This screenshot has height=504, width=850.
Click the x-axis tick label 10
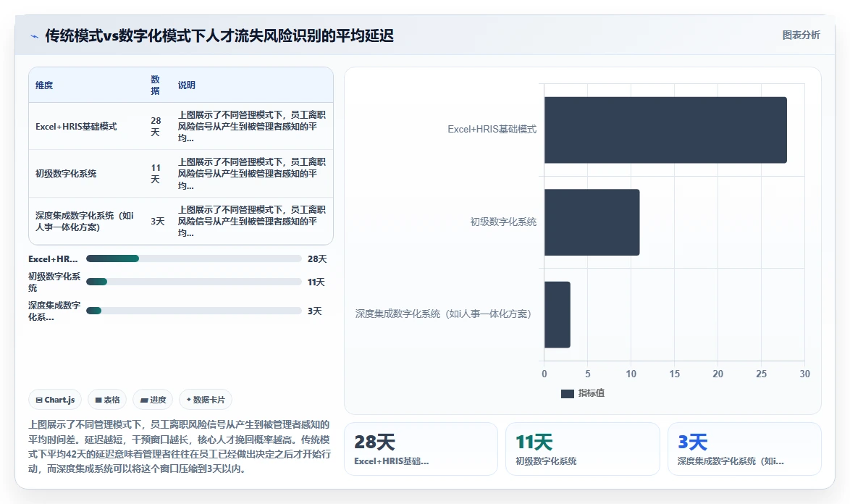coord(631,374)
